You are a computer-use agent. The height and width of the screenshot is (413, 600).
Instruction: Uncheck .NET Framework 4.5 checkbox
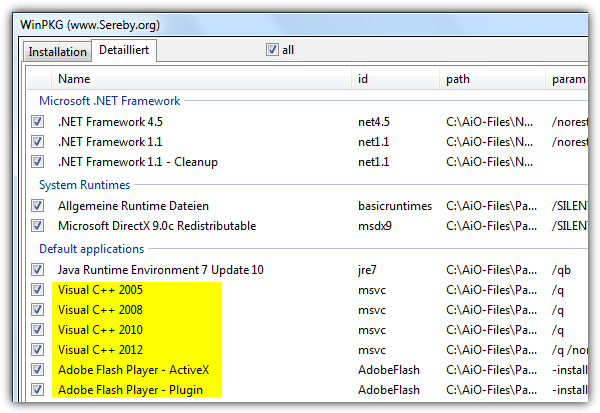pos(38,122)
